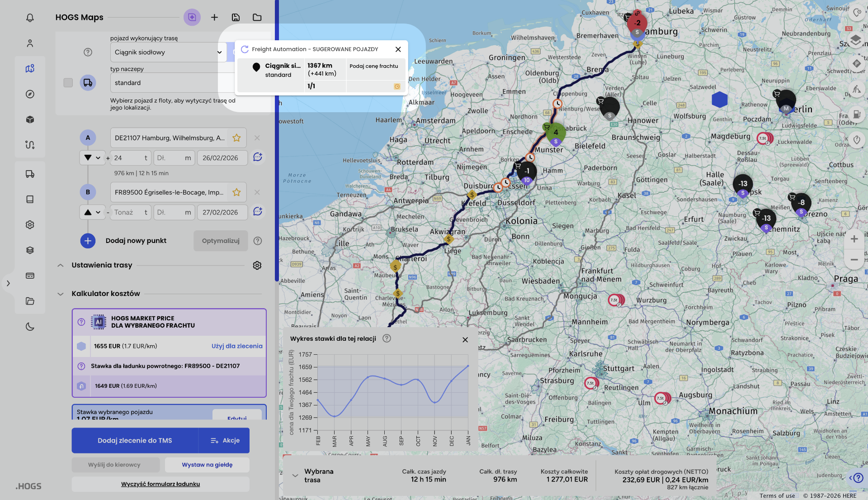
Task: Save route with the save icon
Action: (236, 17)
